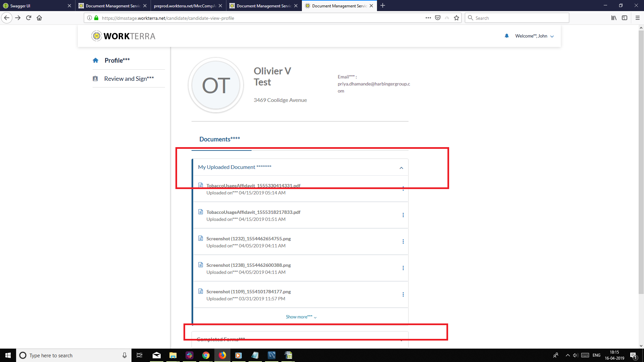Click file icon of Screenshot (1232) document
644x362 pixels.
[x=201, y=238]
